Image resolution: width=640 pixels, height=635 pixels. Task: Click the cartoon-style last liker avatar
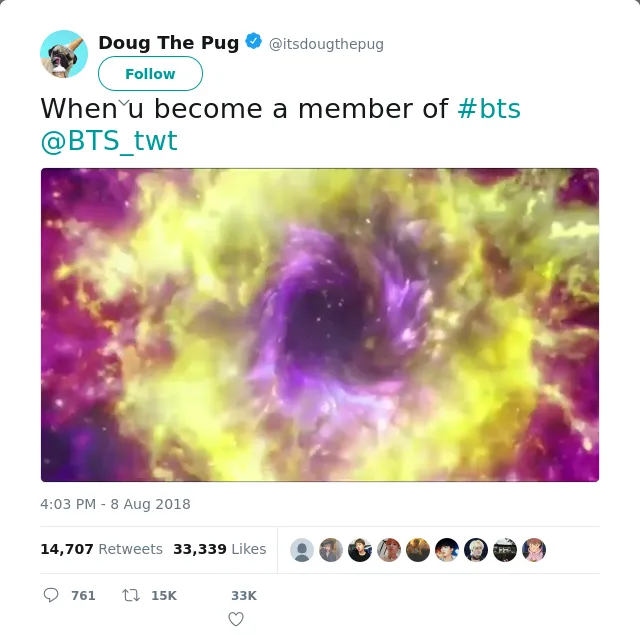(534, 550)
